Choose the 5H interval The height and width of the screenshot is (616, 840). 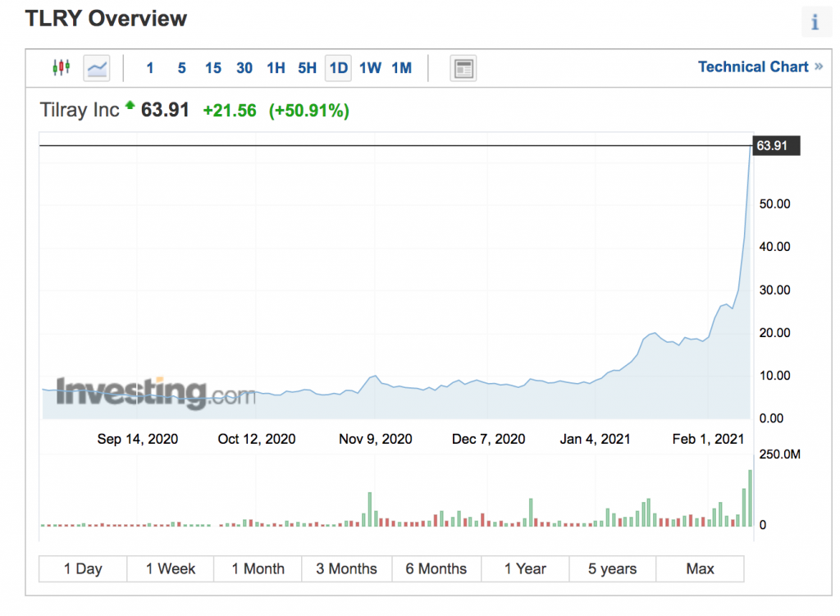[x=307, y=68]
